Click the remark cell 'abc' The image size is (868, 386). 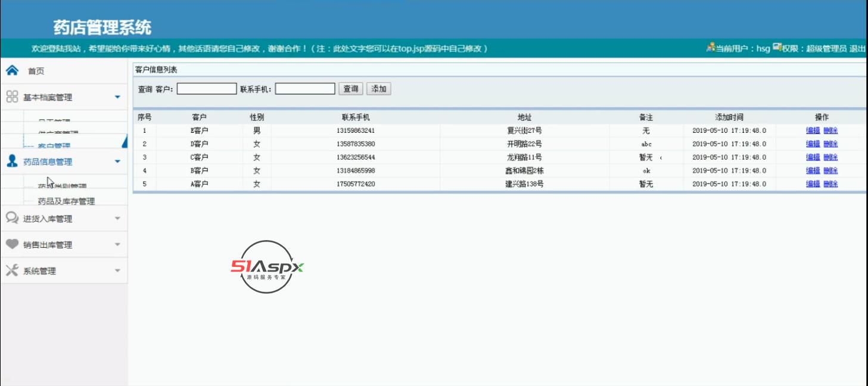(646, 144)
